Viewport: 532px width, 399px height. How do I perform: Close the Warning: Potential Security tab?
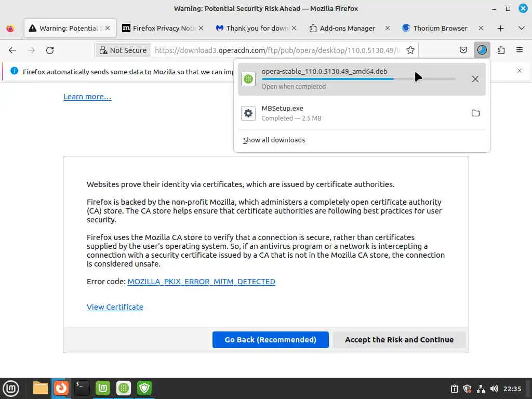click(108, 28)
